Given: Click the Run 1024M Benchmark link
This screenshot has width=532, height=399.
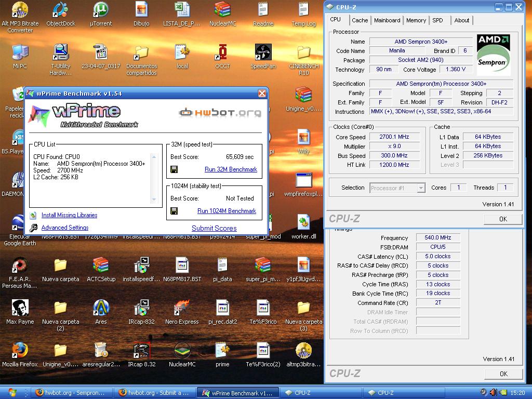Looking at the screenshot, I should (x=227, y=211).
